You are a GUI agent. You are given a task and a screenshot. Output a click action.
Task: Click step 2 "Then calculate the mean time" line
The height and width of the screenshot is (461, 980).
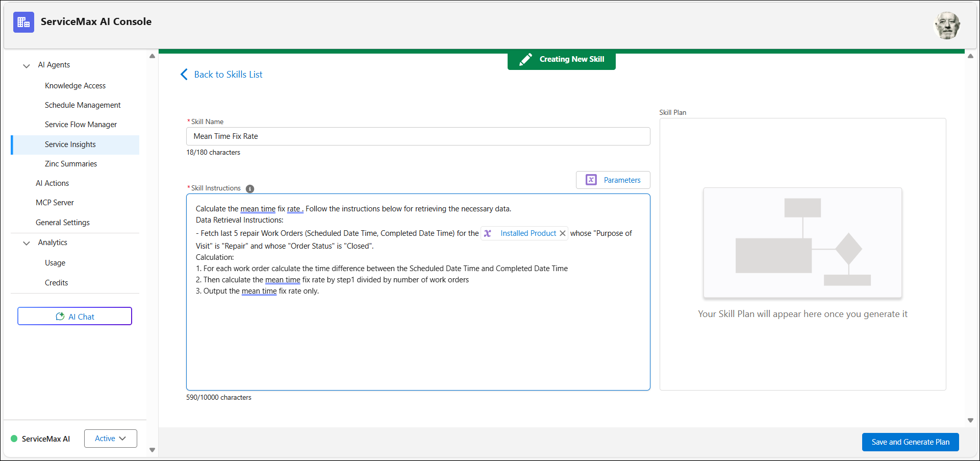pos(332,280)
